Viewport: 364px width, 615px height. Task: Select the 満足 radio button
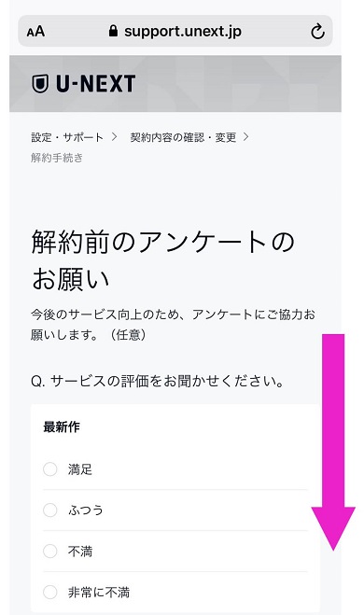[49, 469]
